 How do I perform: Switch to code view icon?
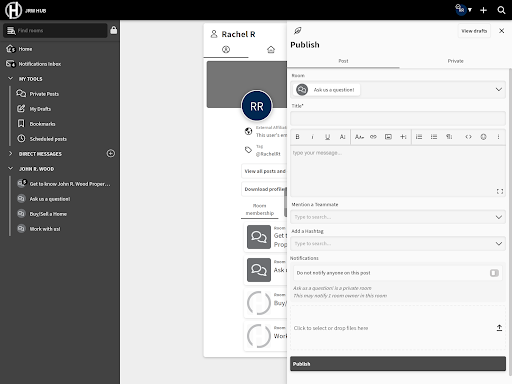coord(468,137)
